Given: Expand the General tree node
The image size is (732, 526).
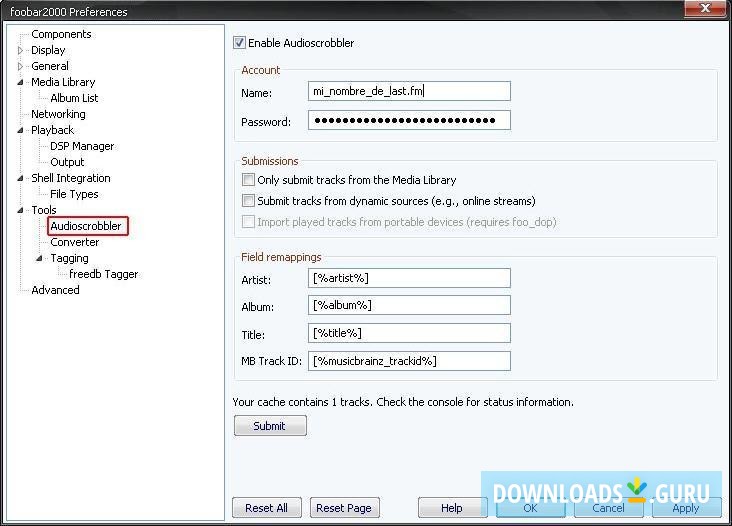Looking at the screenshot, I should coord(20,66).
